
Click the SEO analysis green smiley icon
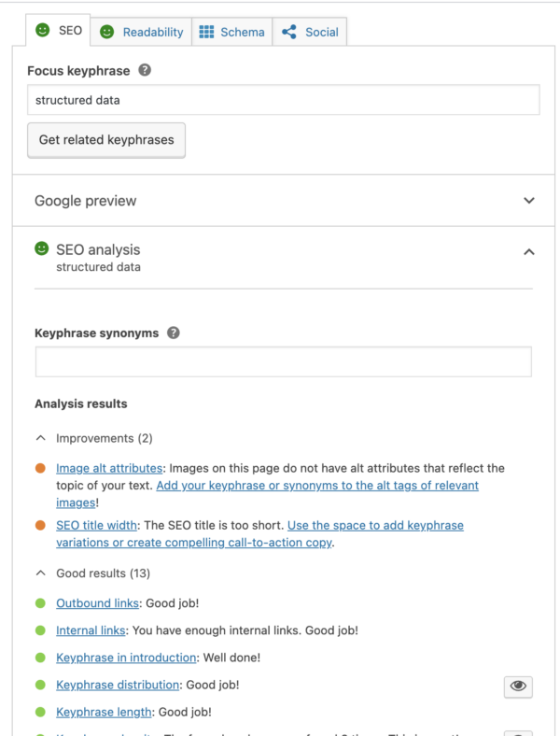tap(42, 248)
